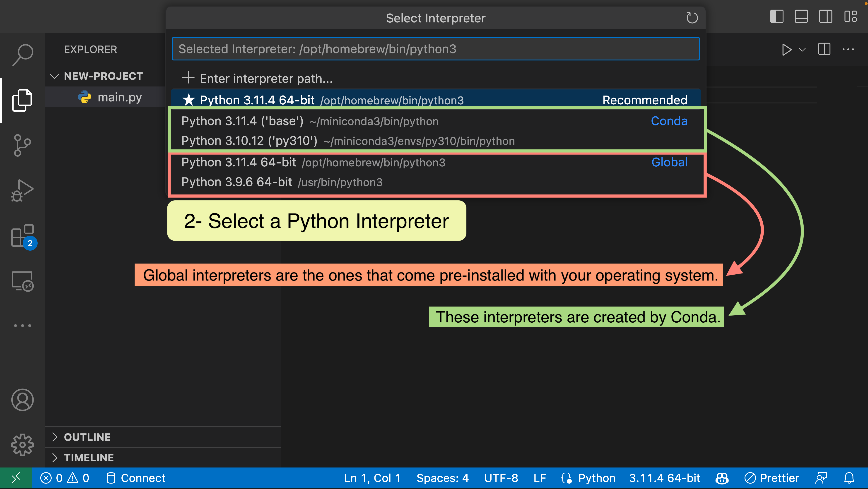The width and height of the screenshot is (868, 489).
Task: Open the Source Control view
Action: pos(23,146)
